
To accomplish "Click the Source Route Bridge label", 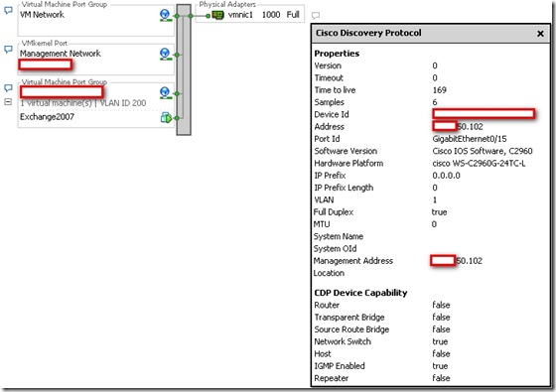I will pyautogui.click(x=351, y=329).
